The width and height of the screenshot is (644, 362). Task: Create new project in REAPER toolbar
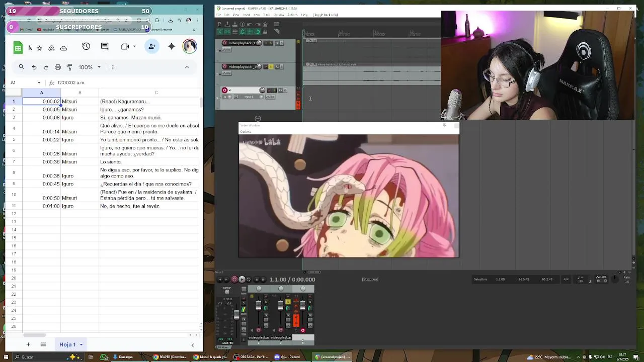click(220, 24)
